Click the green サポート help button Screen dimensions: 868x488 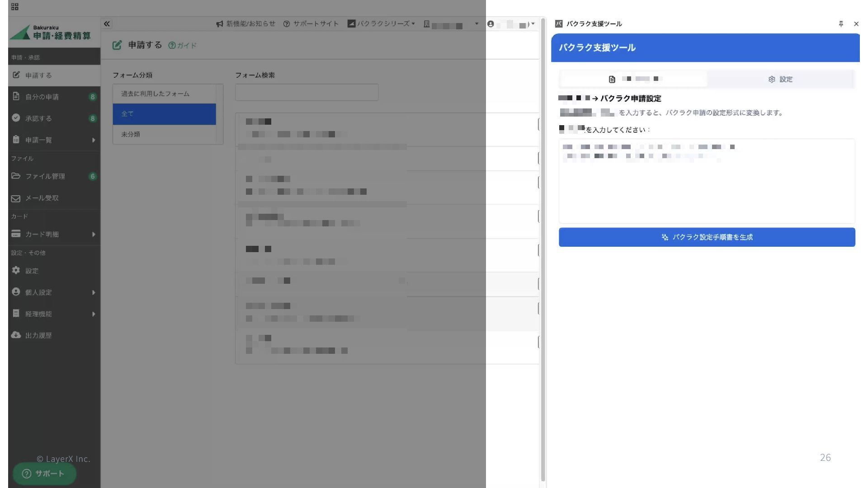click(44, 474)
